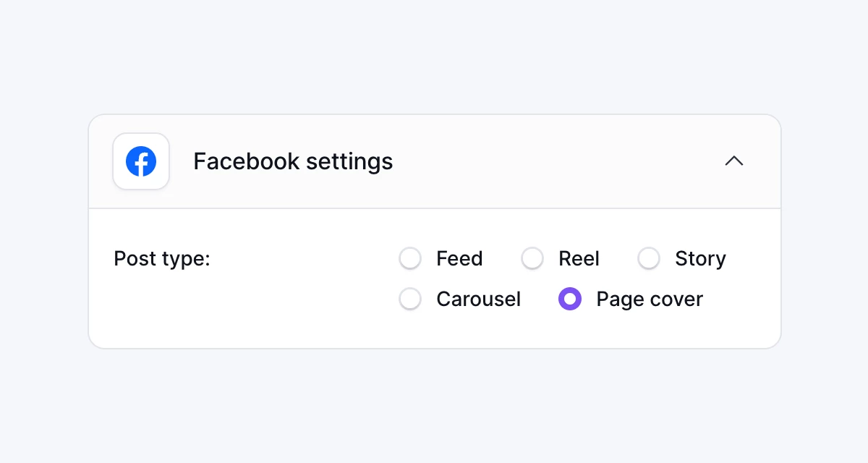
Task: Click the "Reel" label text
Action: click(x=579, y=258)
